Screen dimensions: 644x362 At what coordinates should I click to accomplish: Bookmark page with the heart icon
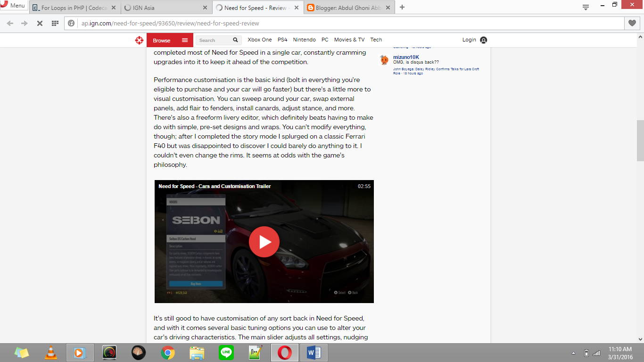632,23
